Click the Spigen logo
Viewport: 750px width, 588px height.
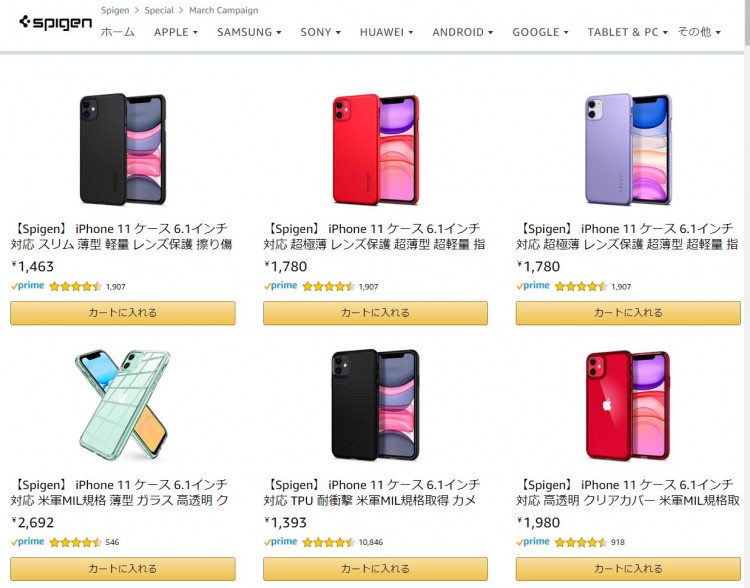(55, 22)
